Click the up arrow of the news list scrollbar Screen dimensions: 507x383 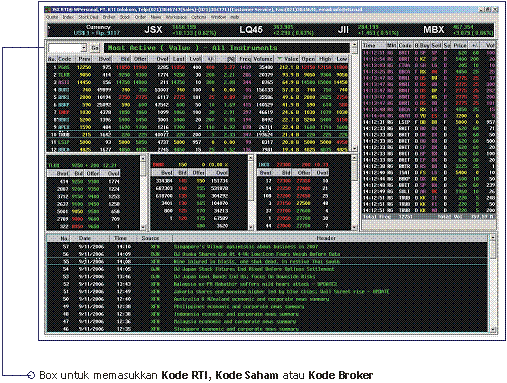click(493, 238)
